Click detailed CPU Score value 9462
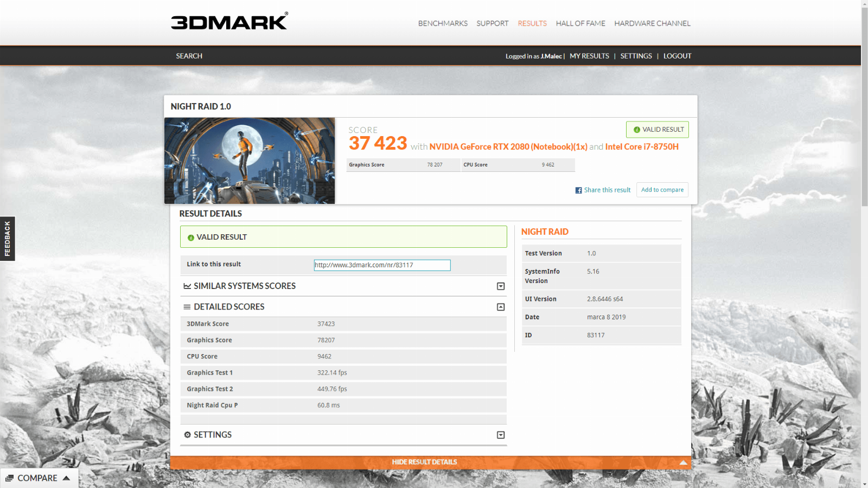868x488 pixels. [324, 357]
